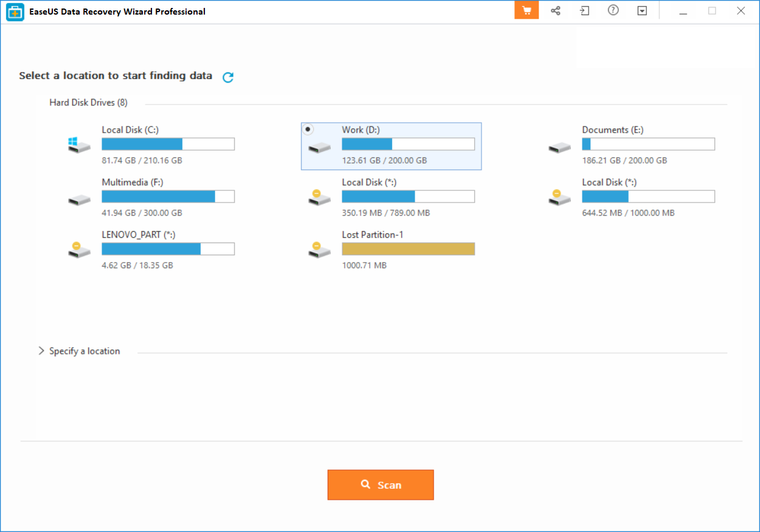Select the Local Disk (C:) drive icon

coord(79,145)
